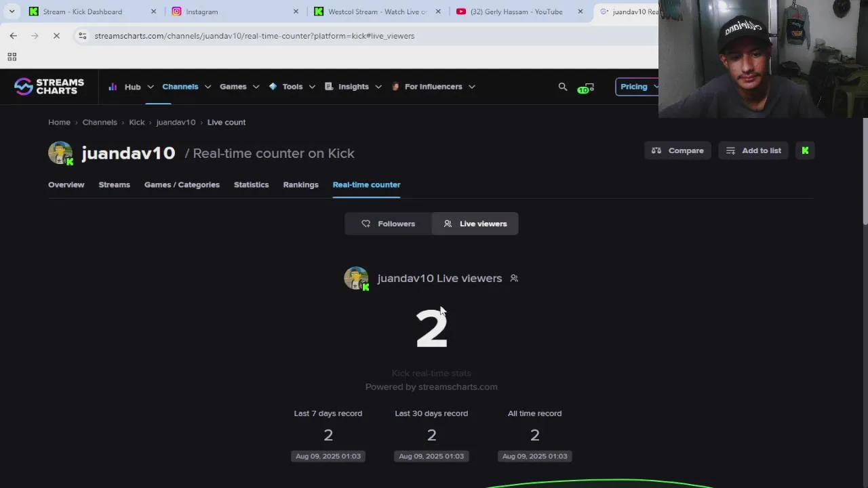The image size is (868, 488).
Task: Click the Add to list icon
Action: (730, 150)
